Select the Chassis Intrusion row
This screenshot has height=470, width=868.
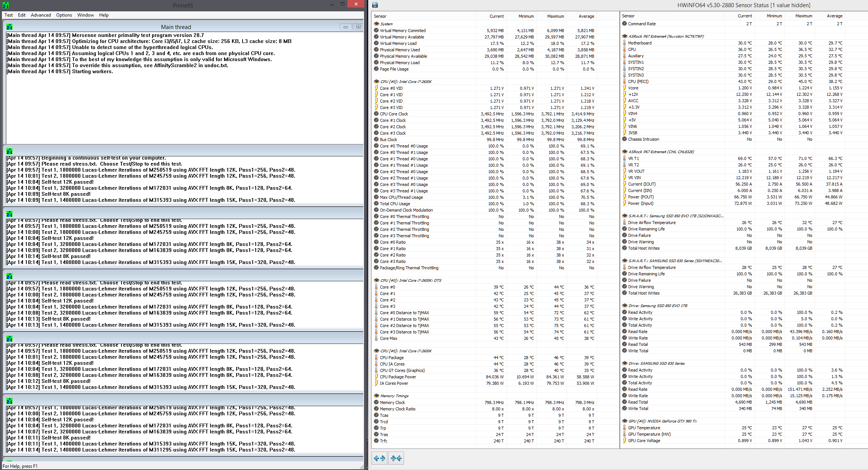(x=732, y=139)
